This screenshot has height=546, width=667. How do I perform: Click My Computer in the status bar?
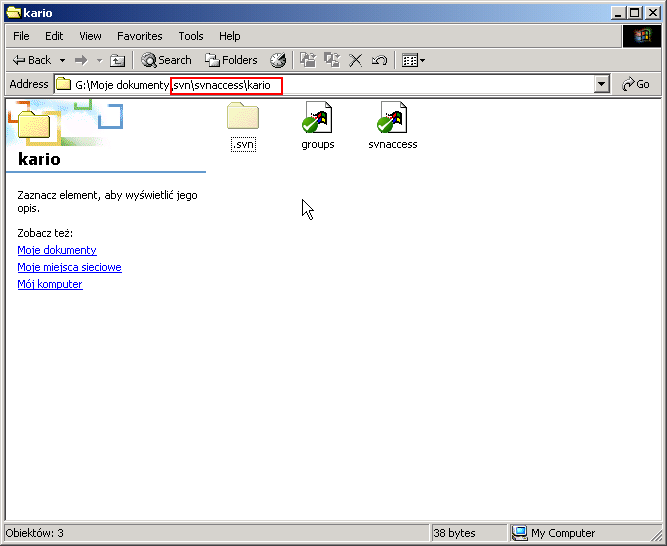click(x=554, y=533)
